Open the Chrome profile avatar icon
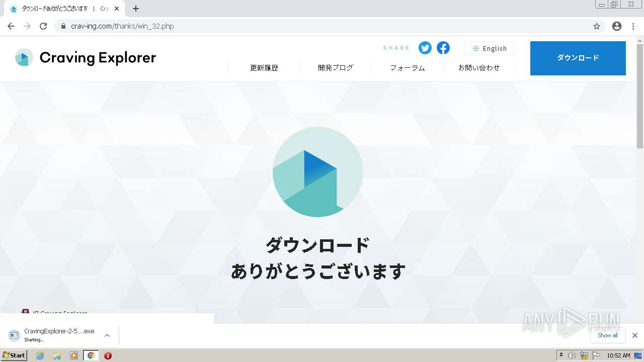 (617, 26)
